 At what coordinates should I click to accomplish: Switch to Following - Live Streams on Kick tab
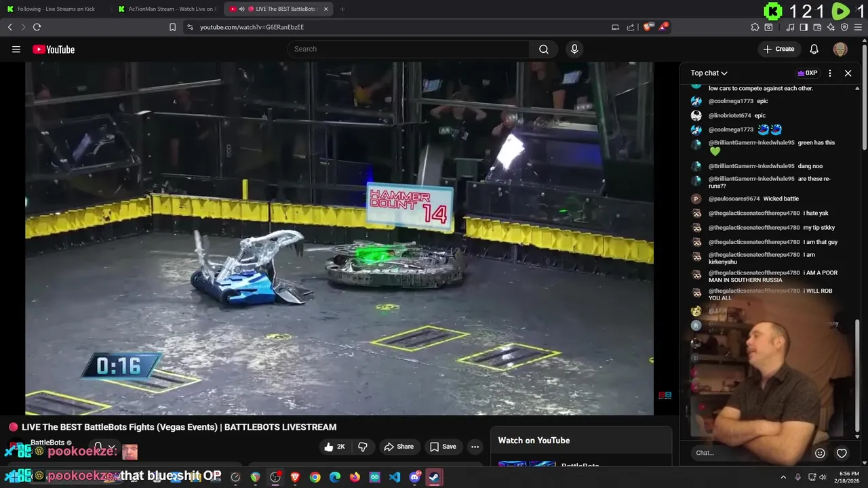[x=56, y=9]
